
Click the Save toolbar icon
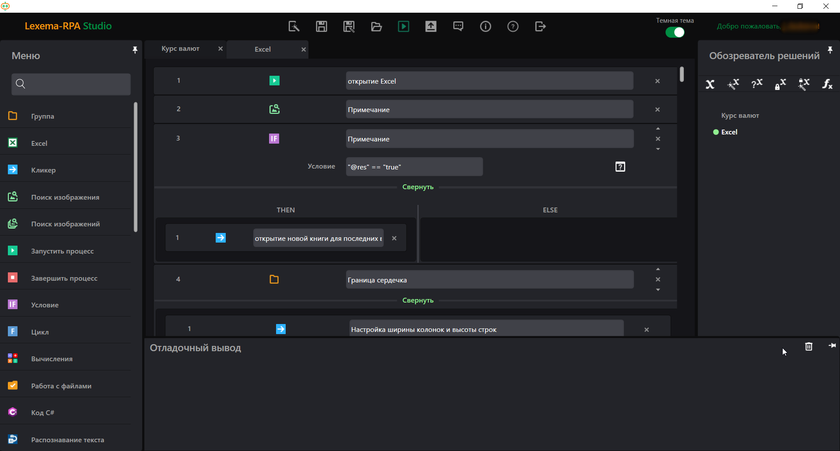321,26
